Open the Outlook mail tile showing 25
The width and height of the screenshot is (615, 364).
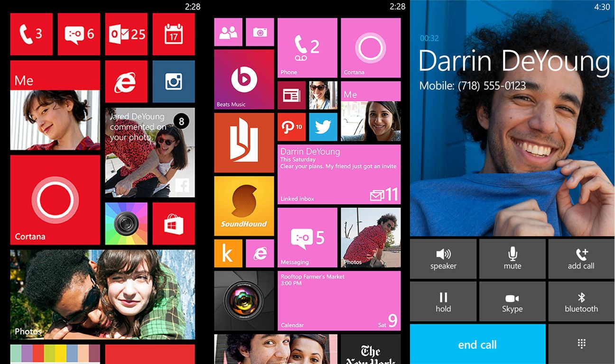pyautogui.click(x=126, y=34)
